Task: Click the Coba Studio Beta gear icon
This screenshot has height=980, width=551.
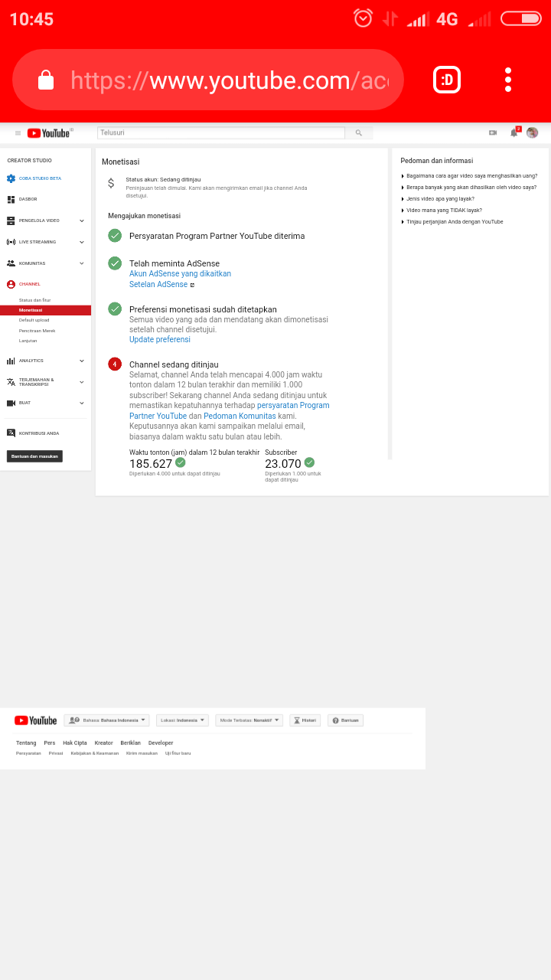Action: [11, 178]
